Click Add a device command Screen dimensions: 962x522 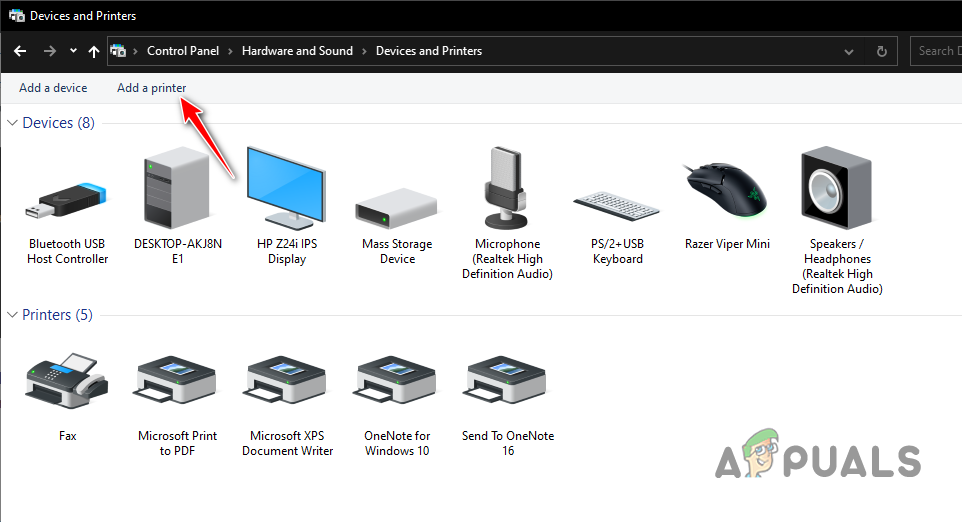pyautogui.click(x=53, y=88)
